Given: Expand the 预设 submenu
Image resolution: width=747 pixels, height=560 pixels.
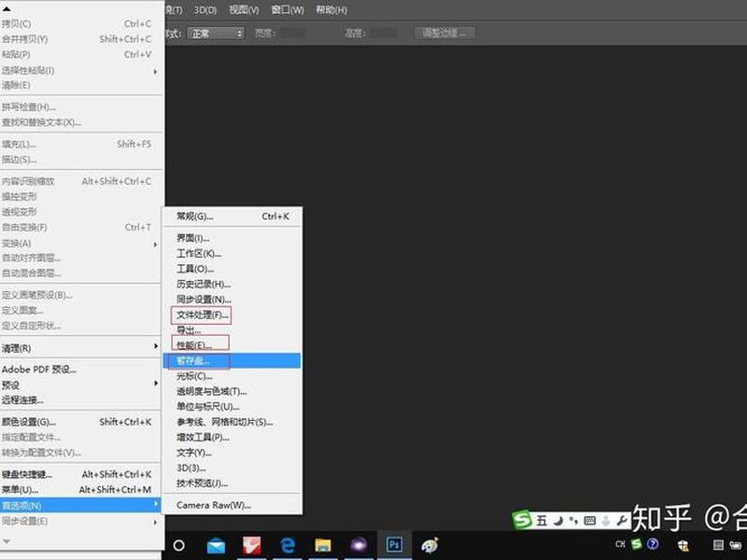Looking at the screenshot, I should pos(79,385).
